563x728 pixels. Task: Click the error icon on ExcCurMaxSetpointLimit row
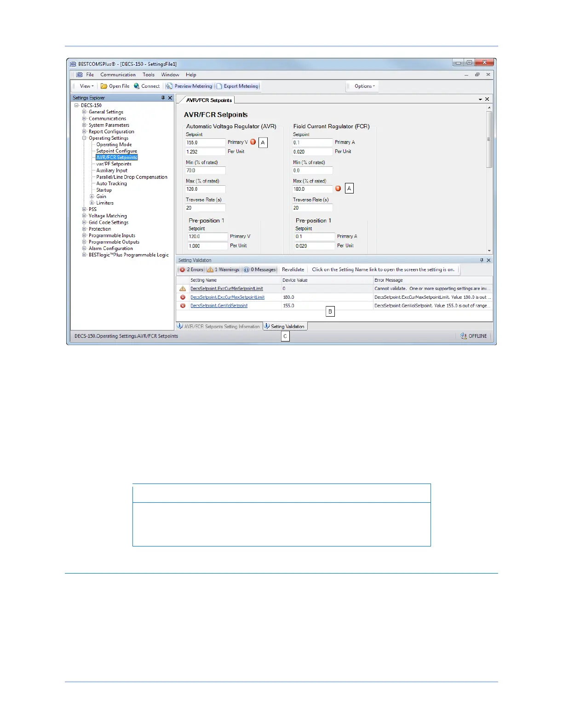pyautogui.click(x=183, y=297)
